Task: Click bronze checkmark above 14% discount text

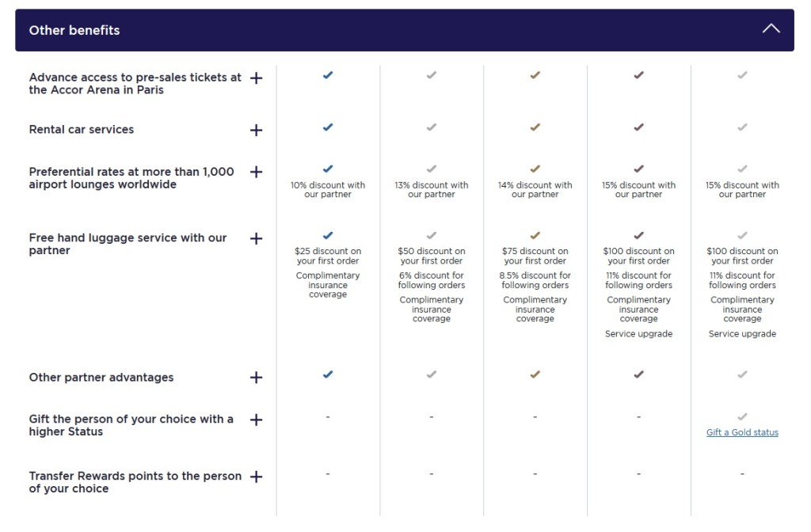Action: click(x=535, y=169)
